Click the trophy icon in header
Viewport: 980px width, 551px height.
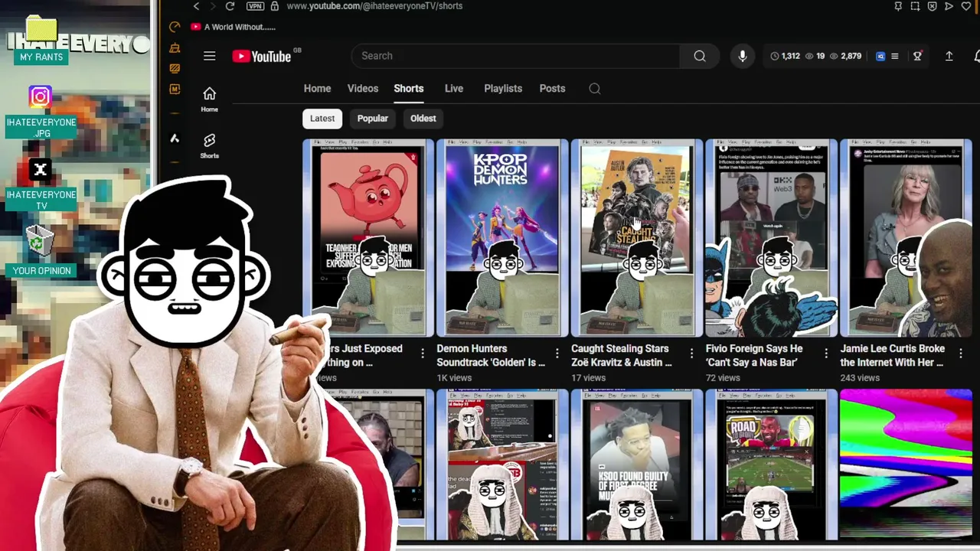[917, 56]
